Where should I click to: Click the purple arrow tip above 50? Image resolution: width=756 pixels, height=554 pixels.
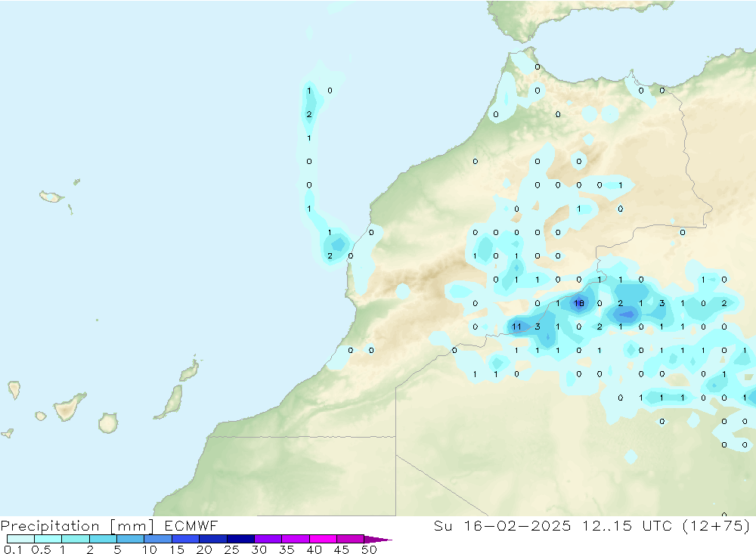click(377, 540)
